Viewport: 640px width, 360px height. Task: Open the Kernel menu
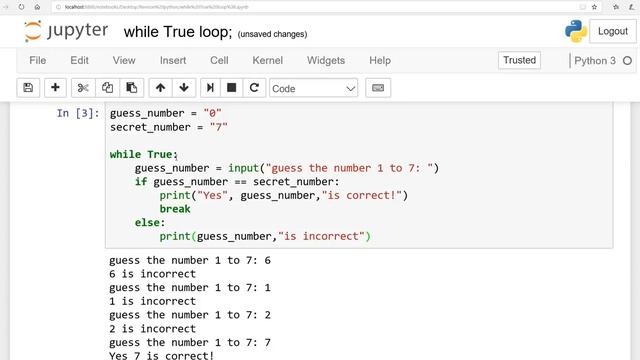[x=267, y=60]
